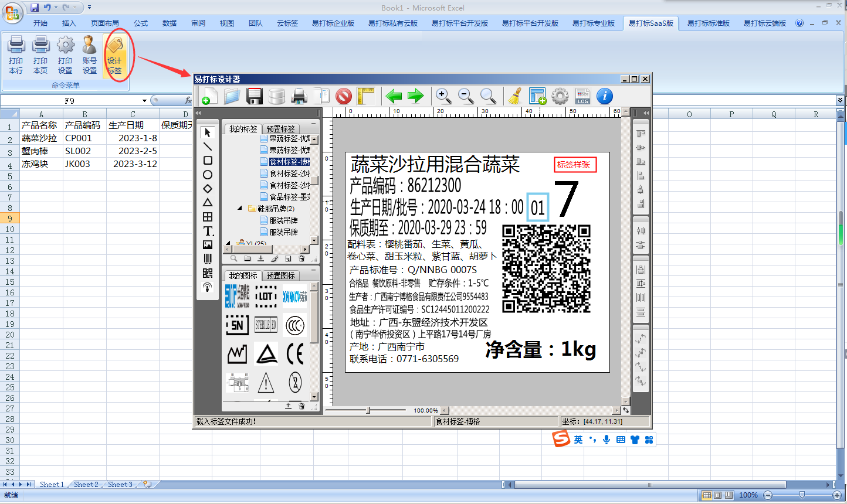
Task: Collapse right designer panel double arrow
Action: click(646, 113)
